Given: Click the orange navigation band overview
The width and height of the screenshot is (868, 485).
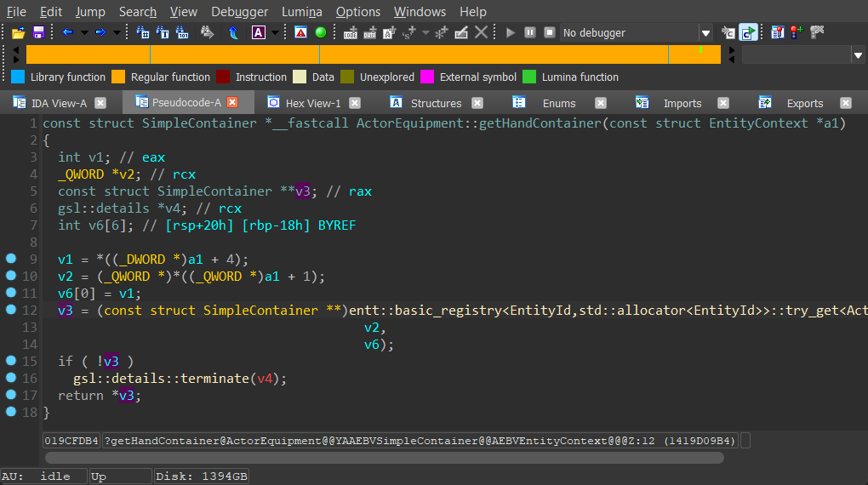Looking at the screenshot, I should click(373, 54).
